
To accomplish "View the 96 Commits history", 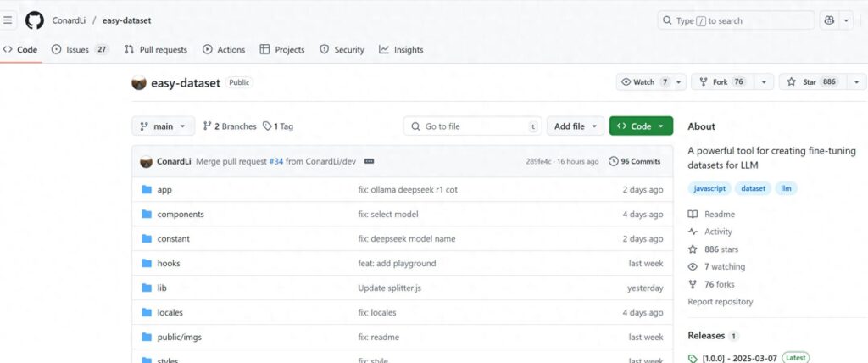I will 635,161.
